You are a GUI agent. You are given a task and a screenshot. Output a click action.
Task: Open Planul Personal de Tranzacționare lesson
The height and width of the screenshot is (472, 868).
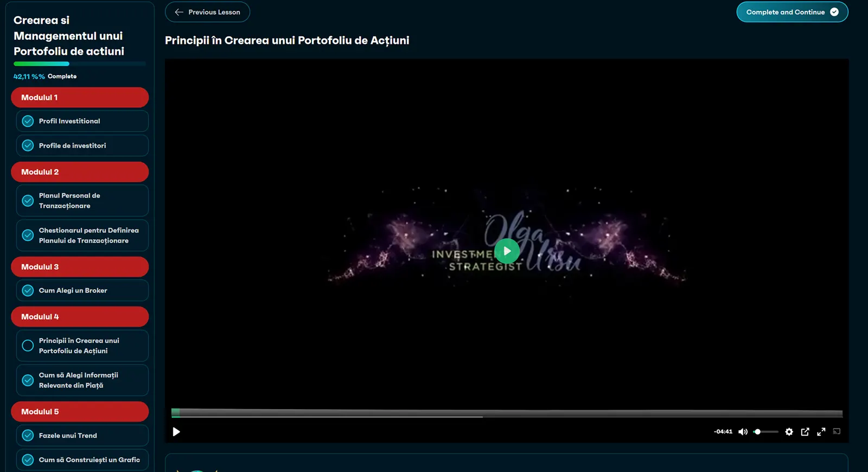[x=82, y=201]
